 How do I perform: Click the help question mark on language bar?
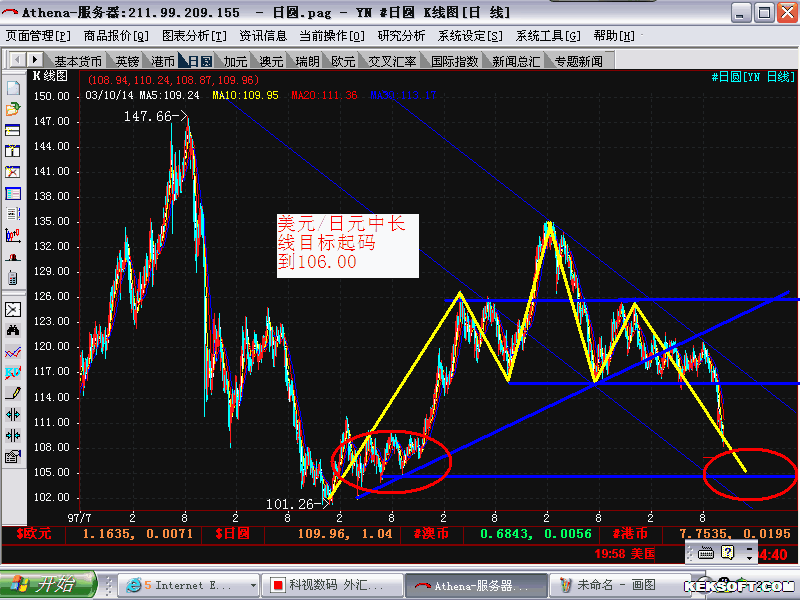pyautogui.click(x=728, y=552)
